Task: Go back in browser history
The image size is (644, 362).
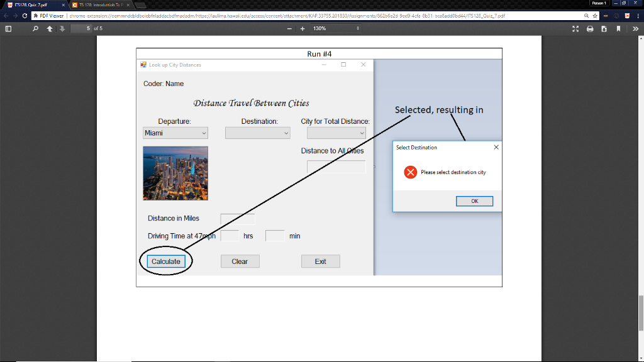Action: tap(6, 16)
